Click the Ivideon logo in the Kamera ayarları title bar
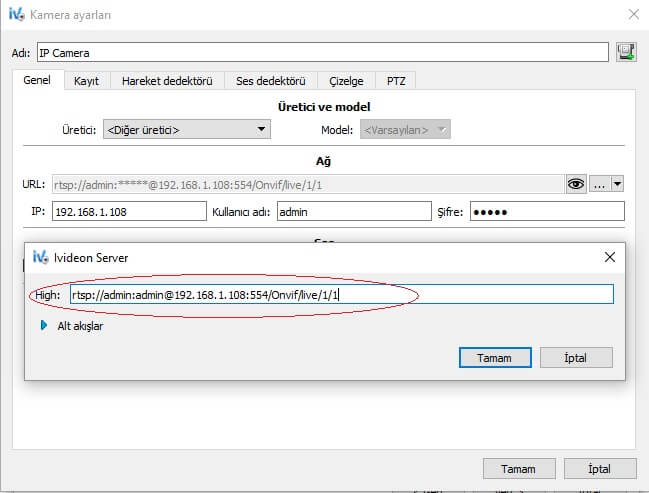Screen dimensions: 649x493 pos(17,14)
